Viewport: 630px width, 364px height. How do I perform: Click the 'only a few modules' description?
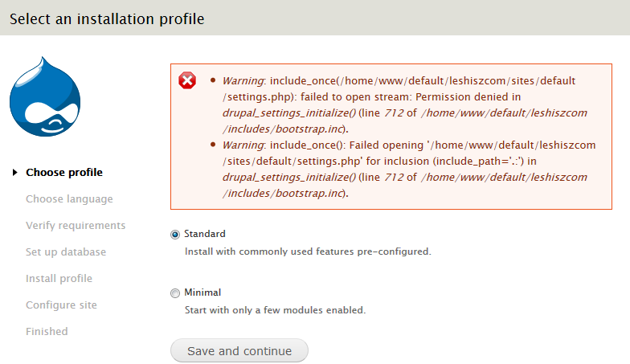tap(275, 310)
